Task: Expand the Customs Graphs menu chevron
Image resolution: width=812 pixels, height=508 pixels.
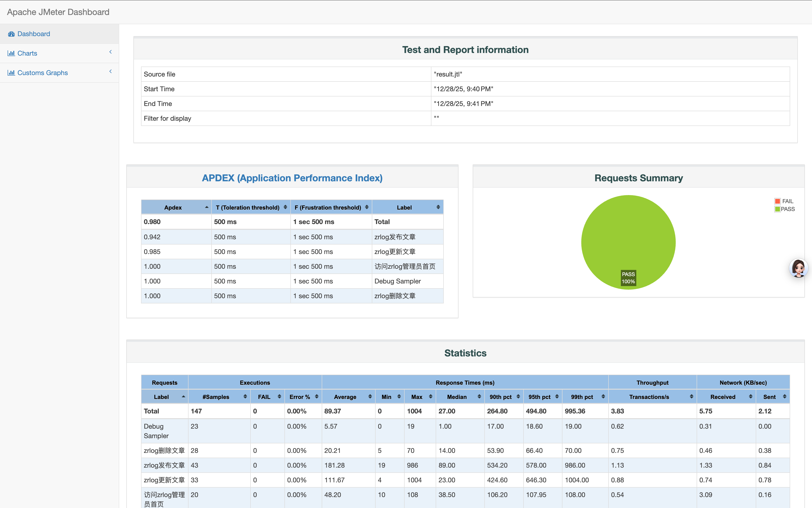Action: [110, 72]
